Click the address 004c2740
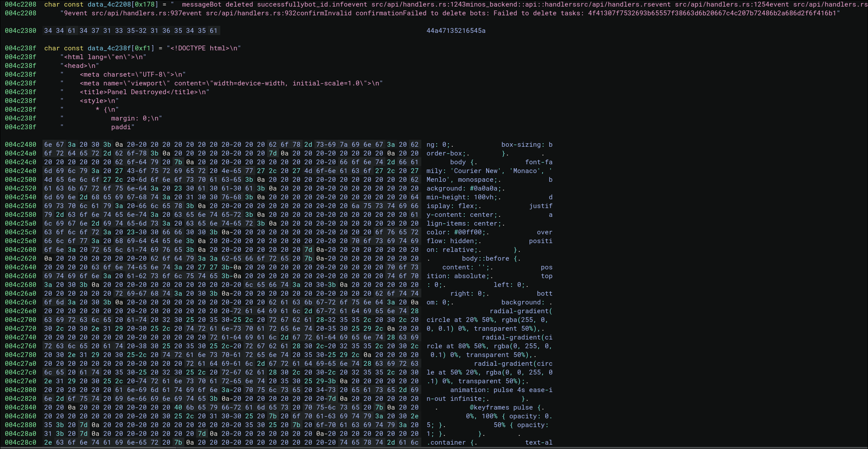Viewport: 868px width, 449px height. [x=21, y=337]
